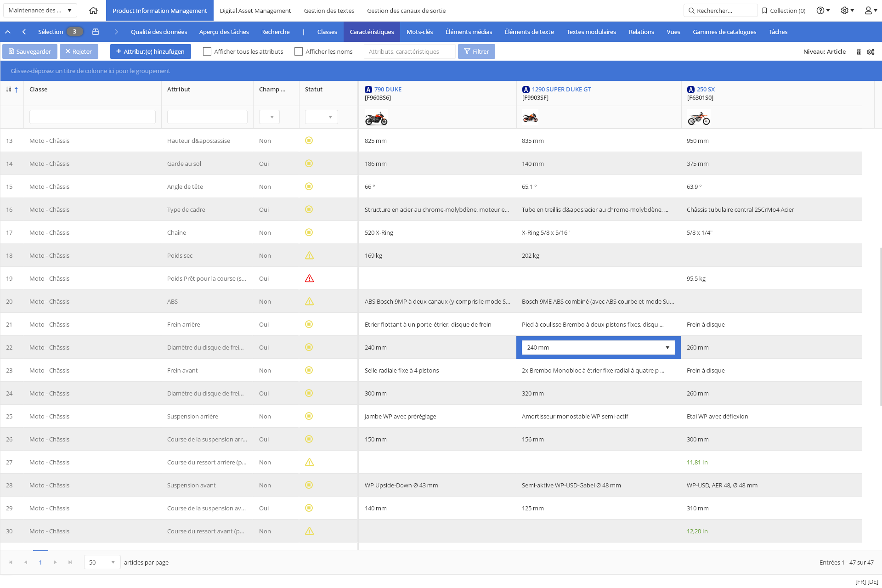Collapse the toolbar with up chevron
Screen dimensions: 882x588
pos(8,32)
